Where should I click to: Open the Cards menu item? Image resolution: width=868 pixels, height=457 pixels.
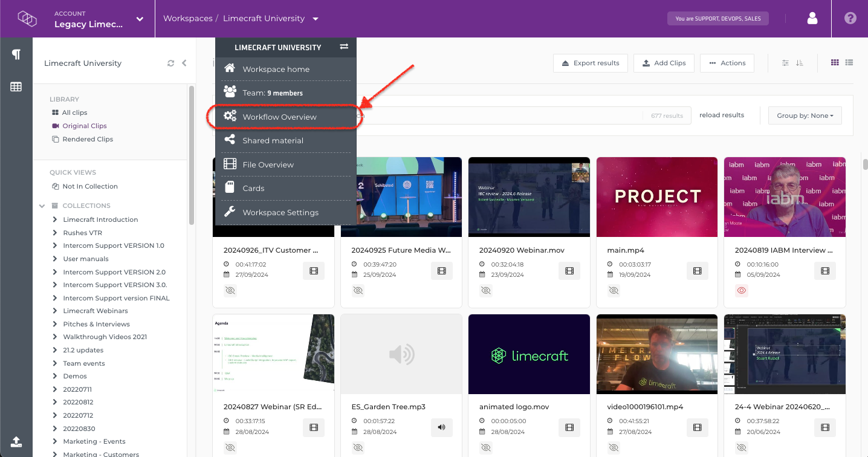pos(286,188)
